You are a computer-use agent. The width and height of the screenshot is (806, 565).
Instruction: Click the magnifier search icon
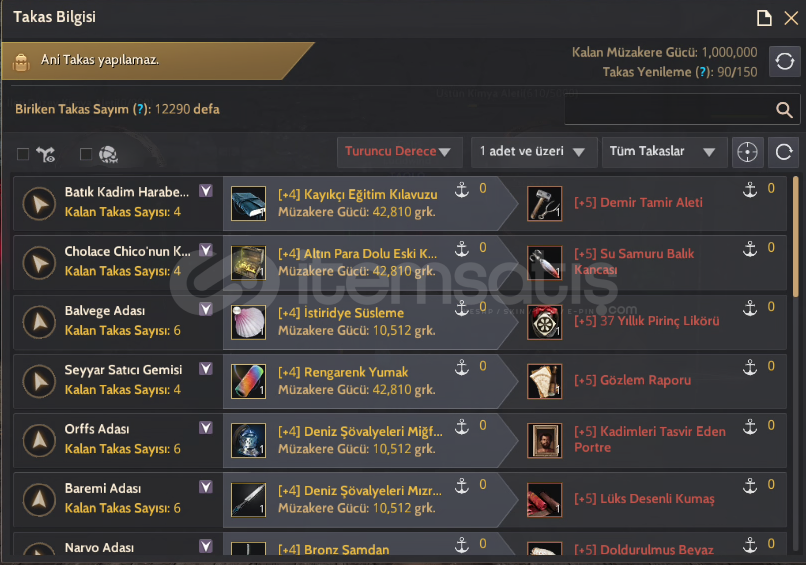tap(784, 110)
